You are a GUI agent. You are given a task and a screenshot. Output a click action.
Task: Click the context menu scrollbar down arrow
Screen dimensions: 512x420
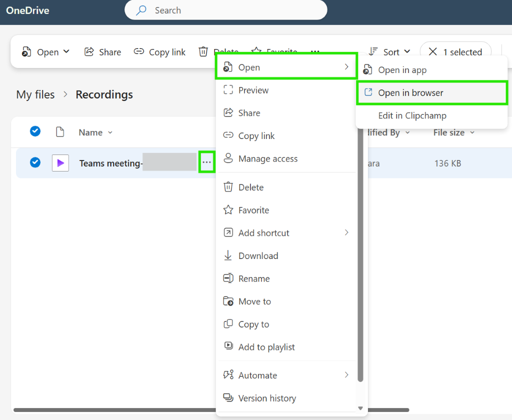click(x=360, y=408)
